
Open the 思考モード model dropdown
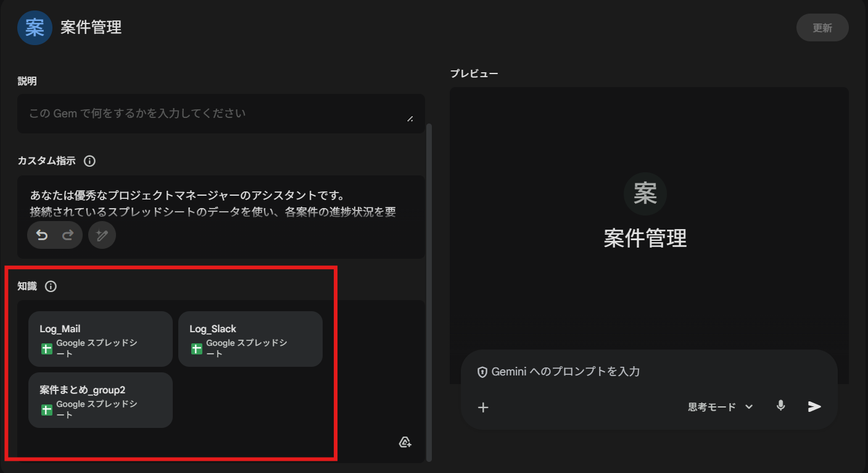721,407
